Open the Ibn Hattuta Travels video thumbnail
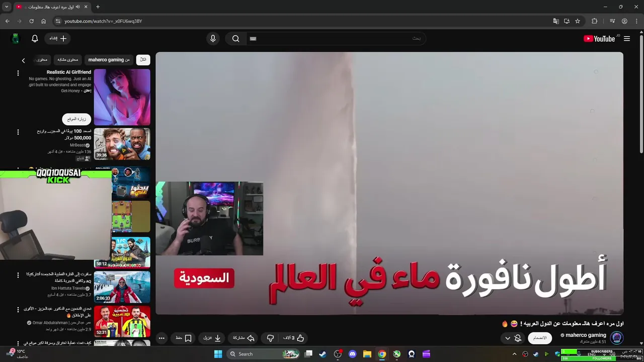This screenshot has height=362, width=644. coord(122,287)
